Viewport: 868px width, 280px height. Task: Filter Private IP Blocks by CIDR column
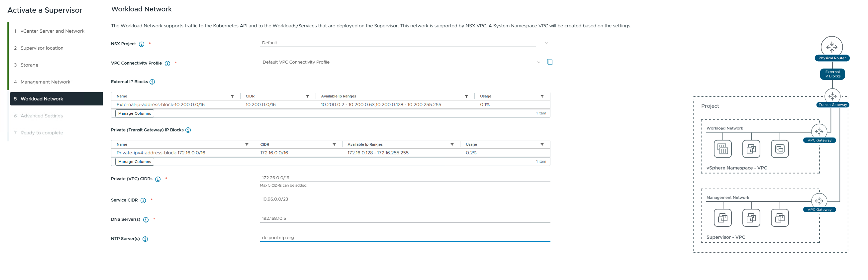[x=334, y=145]
